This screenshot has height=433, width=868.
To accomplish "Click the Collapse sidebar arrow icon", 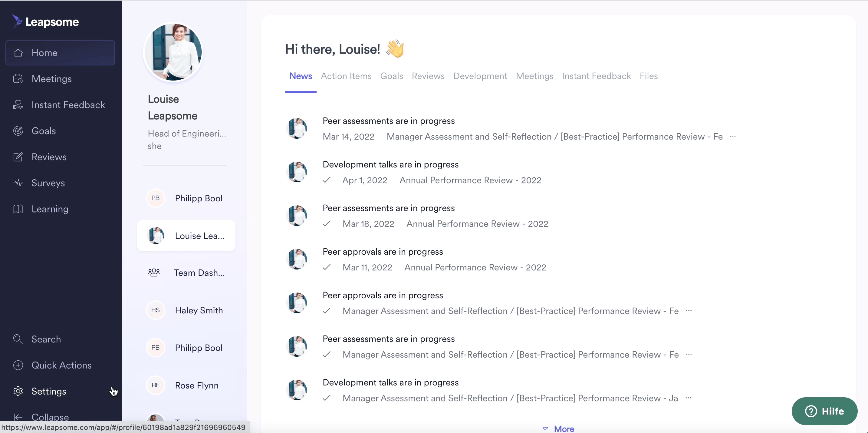I will point(18,417).
